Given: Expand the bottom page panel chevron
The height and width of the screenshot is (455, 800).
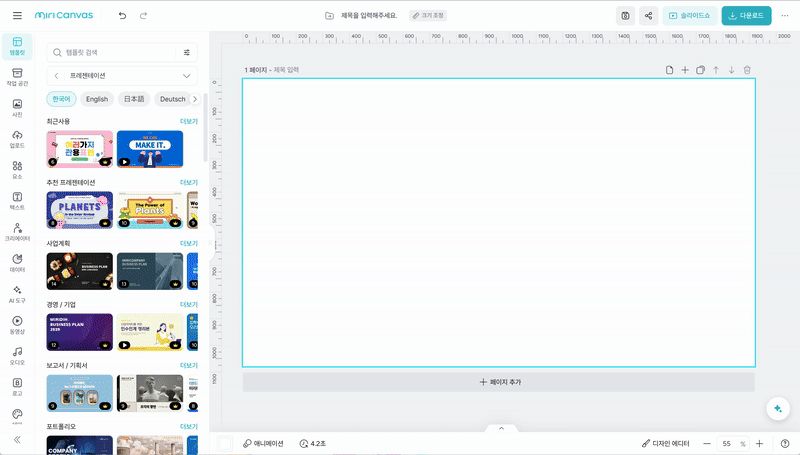Looking at the screenshot, I should click(x=501, y=428).
